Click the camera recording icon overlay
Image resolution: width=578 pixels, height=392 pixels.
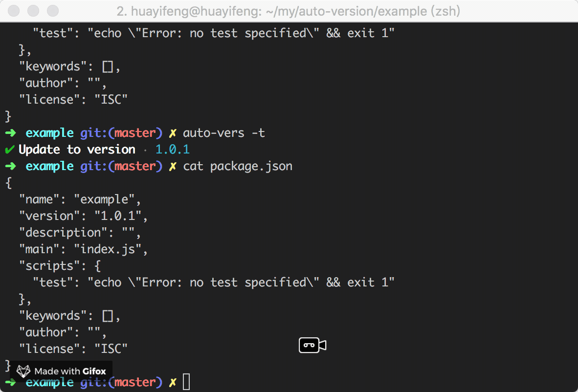point(312,345)
